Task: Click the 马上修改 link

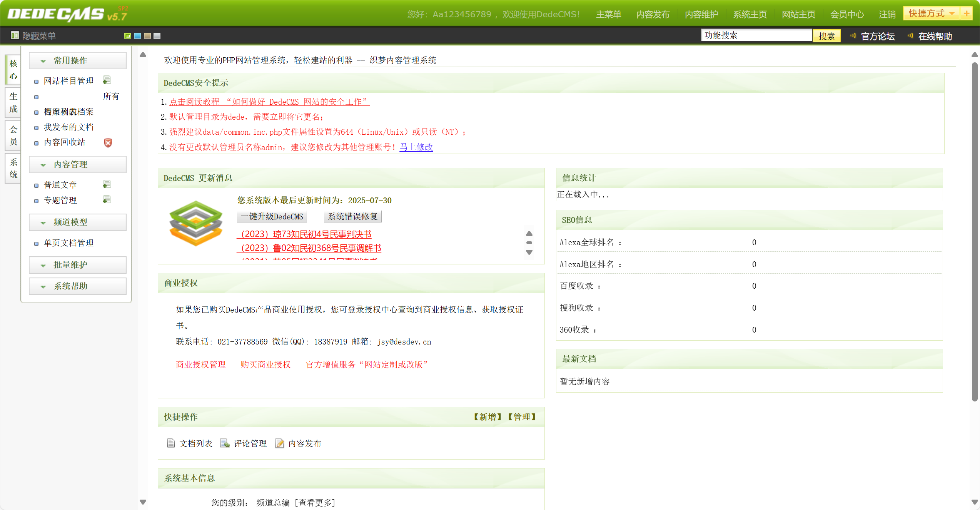Action: (416, 147)
